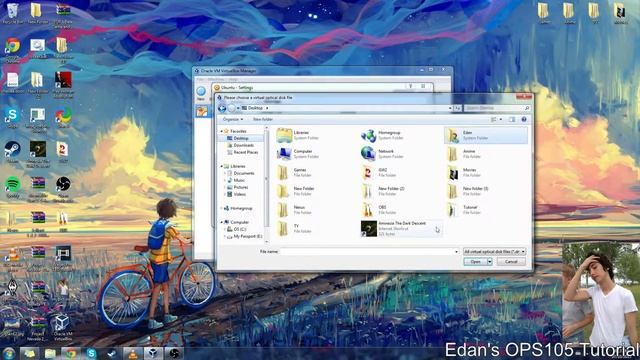Select Oracle VM VirtualBox desktop shortcut
Viewport: 640px width, 360px height.
(62, 328)
